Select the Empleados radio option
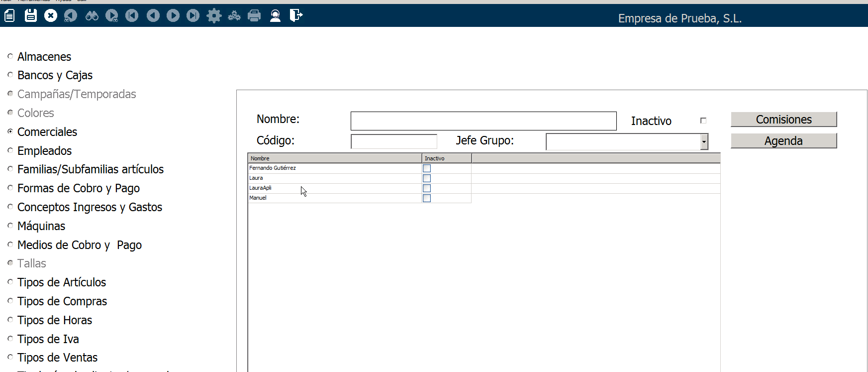This screenshot has width=868, height=372. coord(10,150)
